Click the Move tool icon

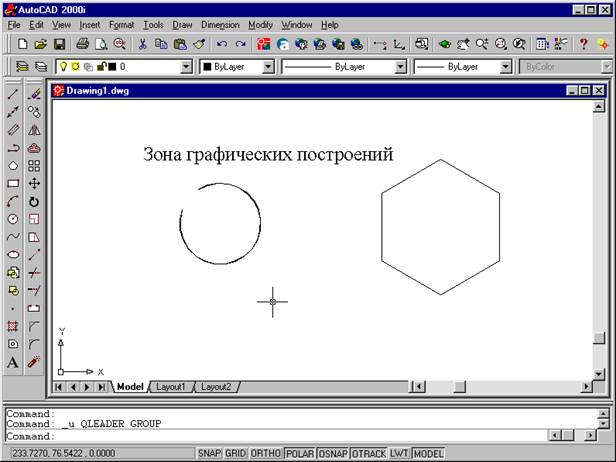coord(35,183)
